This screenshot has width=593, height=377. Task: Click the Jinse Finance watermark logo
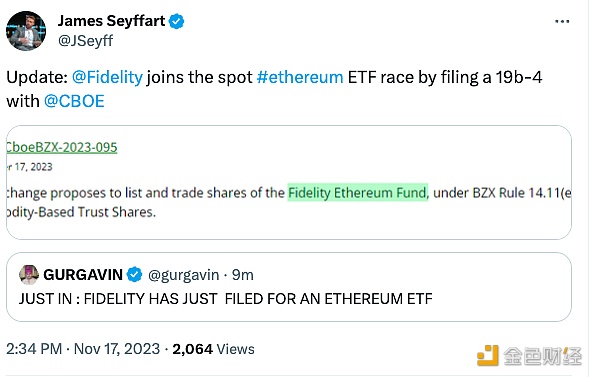coord(529,355)
